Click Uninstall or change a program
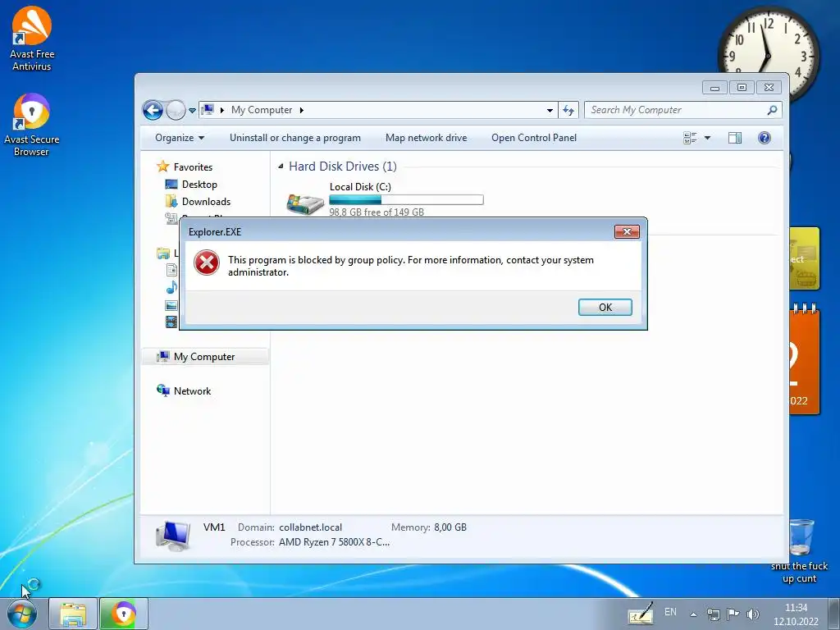 (295, 138)
